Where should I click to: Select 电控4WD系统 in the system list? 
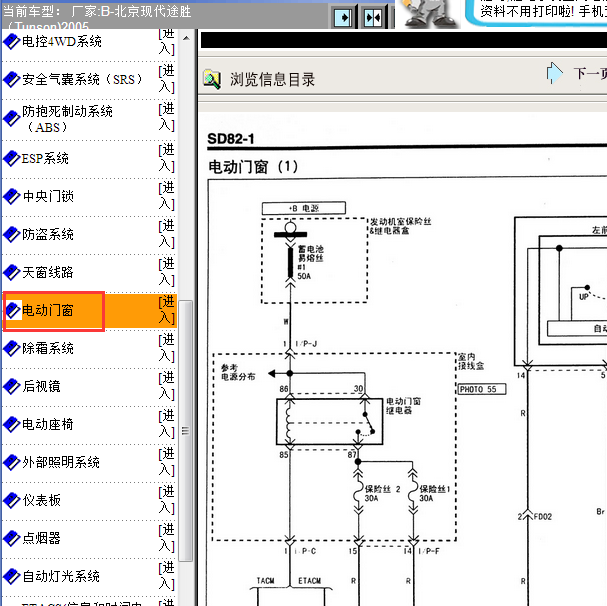(x=62, y=41)
